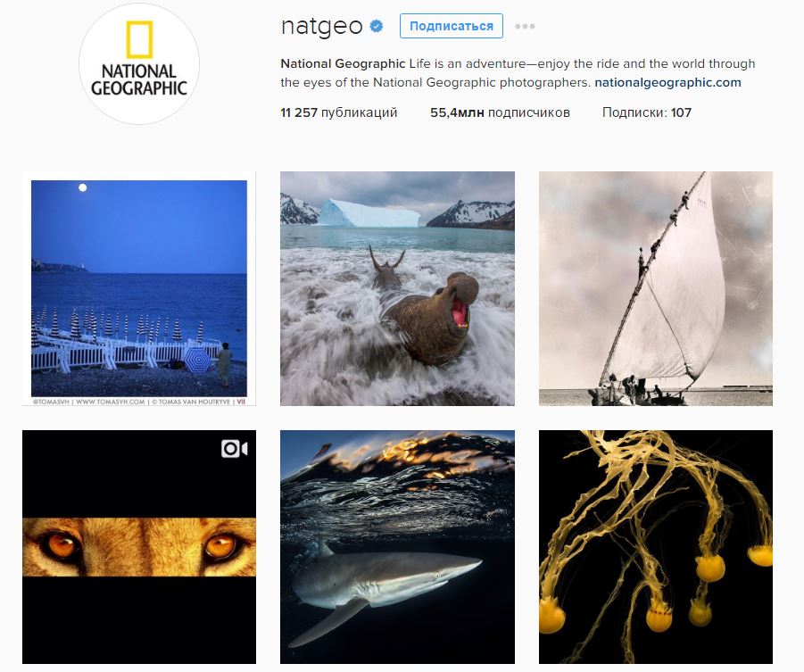Click the video camera icon on lion post

coord(235,449)
